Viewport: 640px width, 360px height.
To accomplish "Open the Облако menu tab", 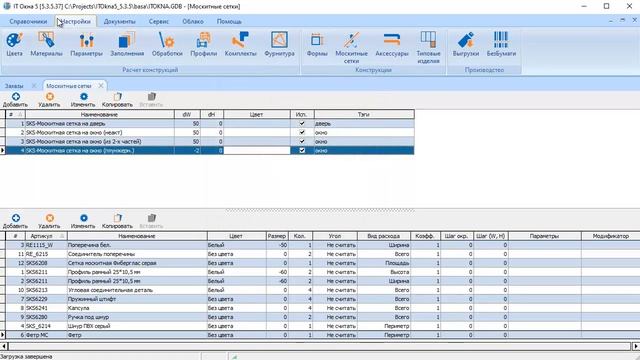I will coord(193,21).
